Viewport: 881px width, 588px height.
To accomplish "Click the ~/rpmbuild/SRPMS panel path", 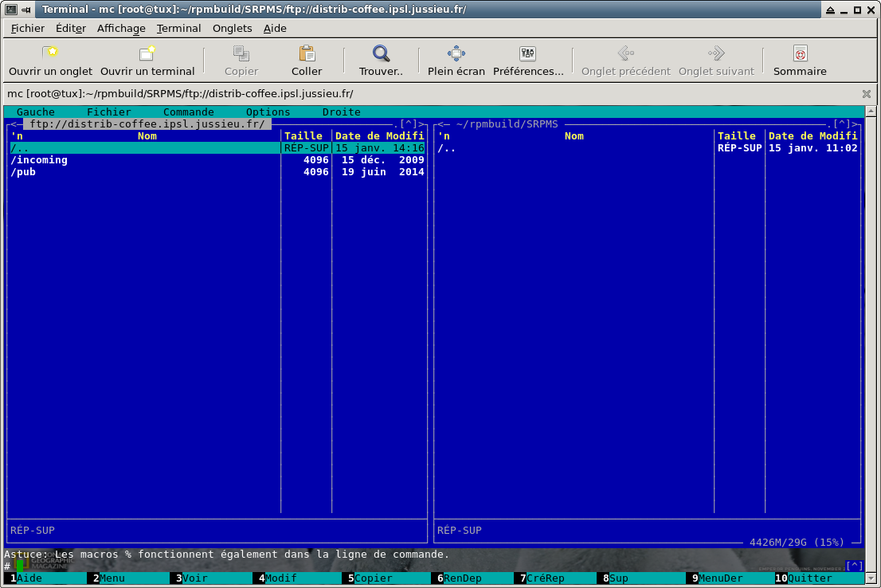I will [x=507, y=124].
